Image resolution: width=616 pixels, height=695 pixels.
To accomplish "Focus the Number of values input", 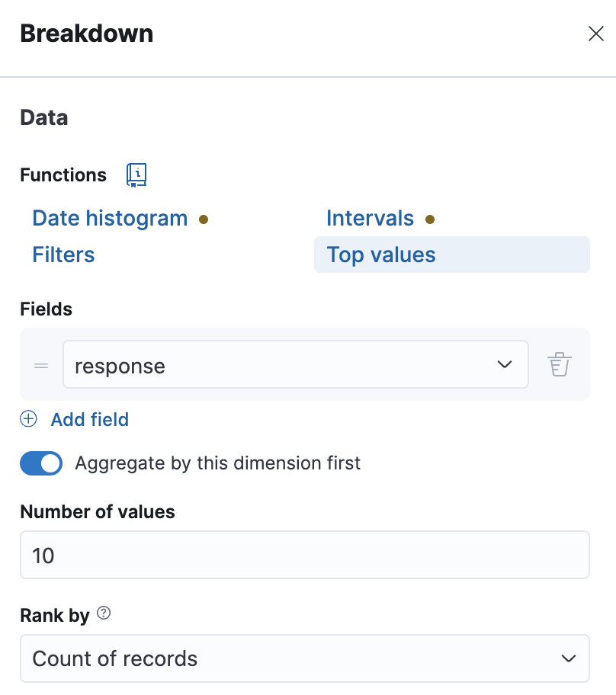I will click(x=305, y=555).
